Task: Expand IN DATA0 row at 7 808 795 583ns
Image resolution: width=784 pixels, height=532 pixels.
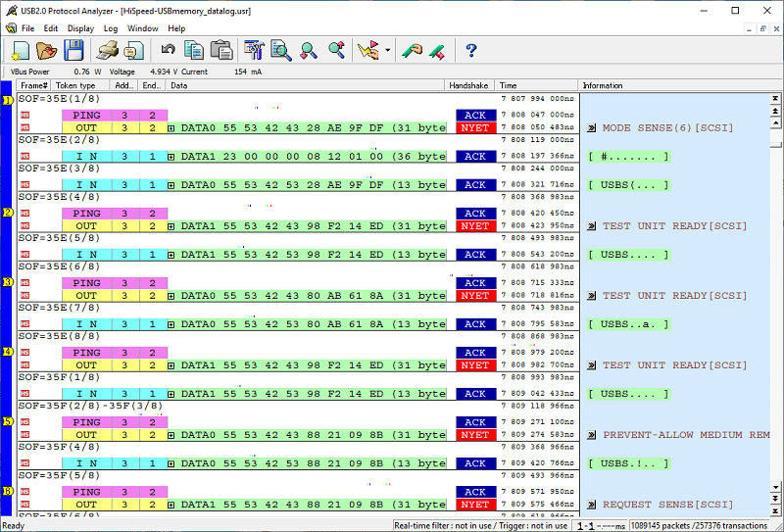Action: click(x=171, y=324)
